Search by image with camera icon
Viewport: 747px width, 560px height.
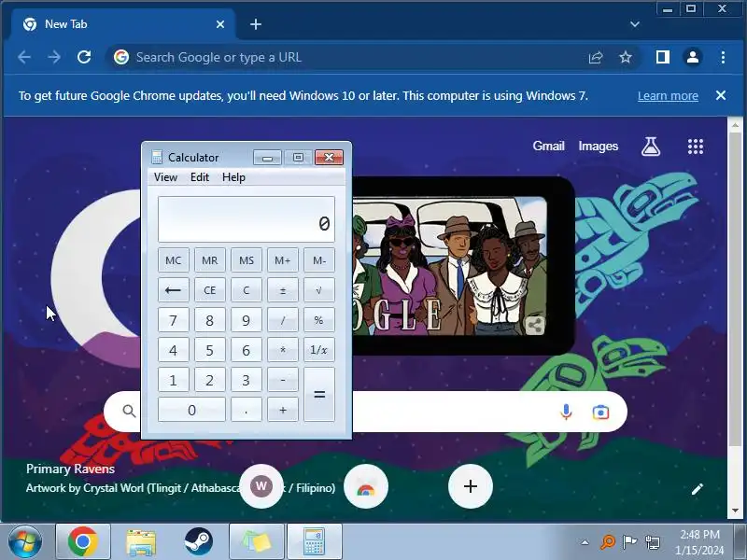point(600,412)
